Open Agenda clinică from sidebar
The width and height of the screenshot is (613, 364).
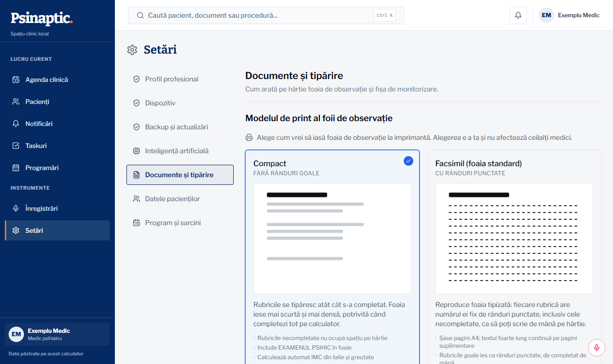[x=57, y=80]
